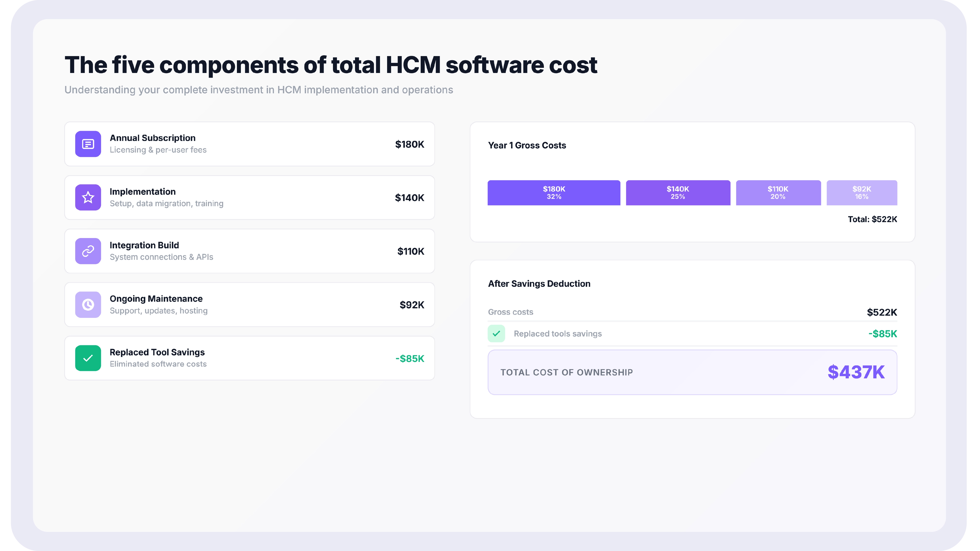Click the Integration Build title

pos(144,245)
